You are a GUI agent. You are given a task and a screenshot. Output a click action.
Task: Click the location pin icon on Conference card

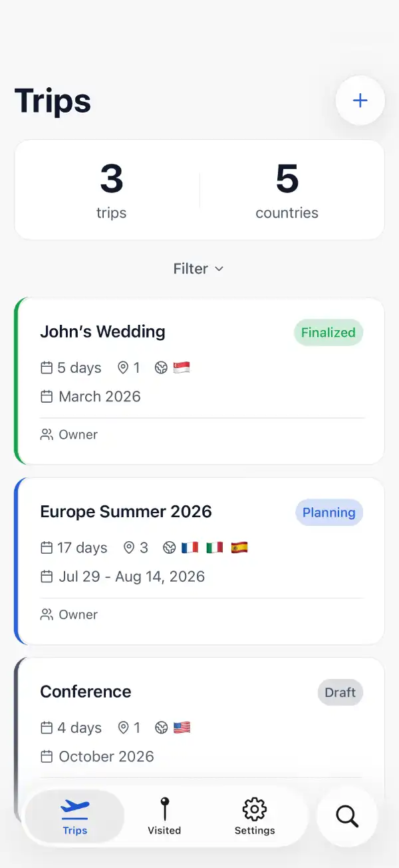(123, 728)
